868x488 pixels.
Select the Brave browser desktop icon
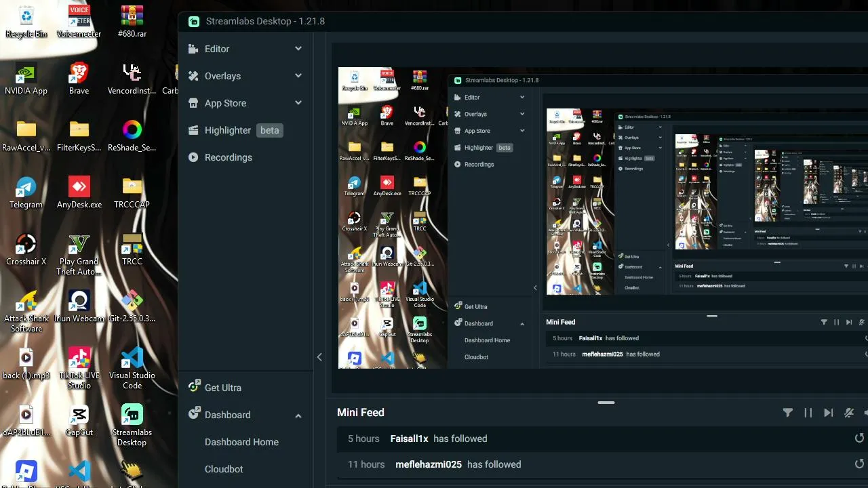coord(79,79)
